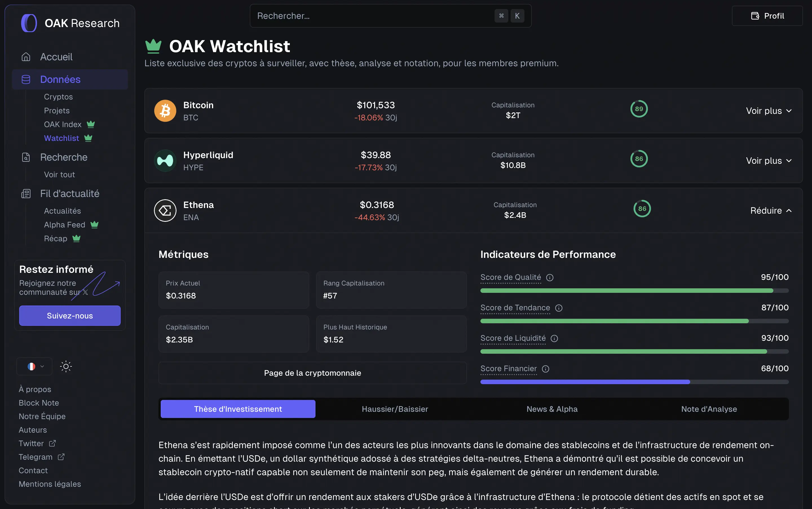Screen dimensions: 812x509
Task: Select the Hyperliquid logo
Action: coord(165,161)
